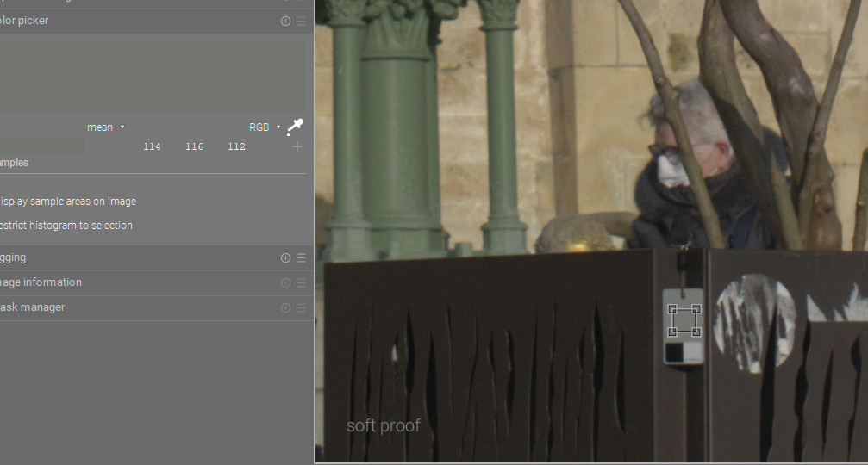Open the color picker presets menu
The image size is (868, 465).
coord(301,21)
